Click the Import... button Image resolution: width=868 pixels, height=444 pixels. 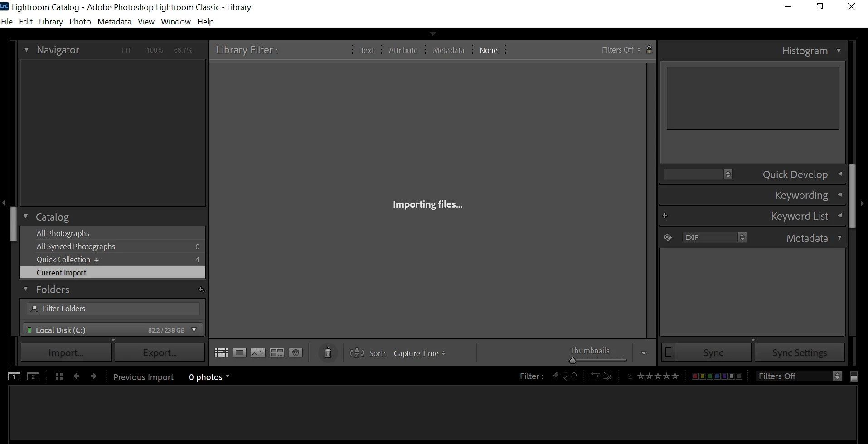(66, 352)
